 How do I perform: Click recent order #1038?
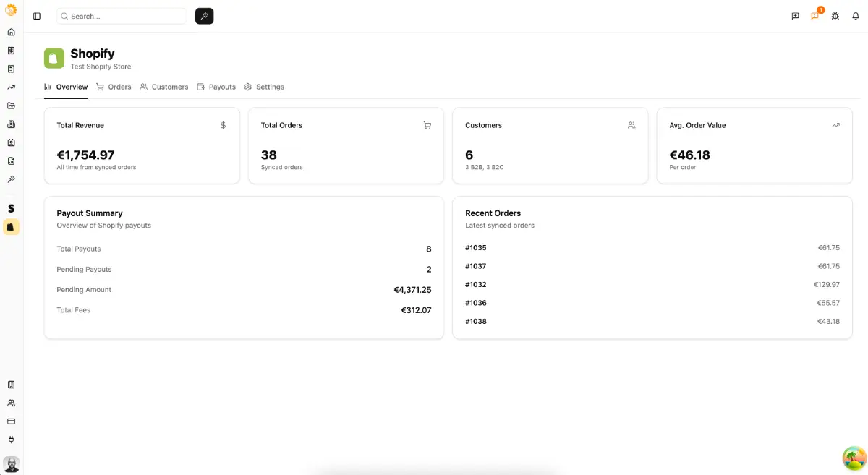476,322
